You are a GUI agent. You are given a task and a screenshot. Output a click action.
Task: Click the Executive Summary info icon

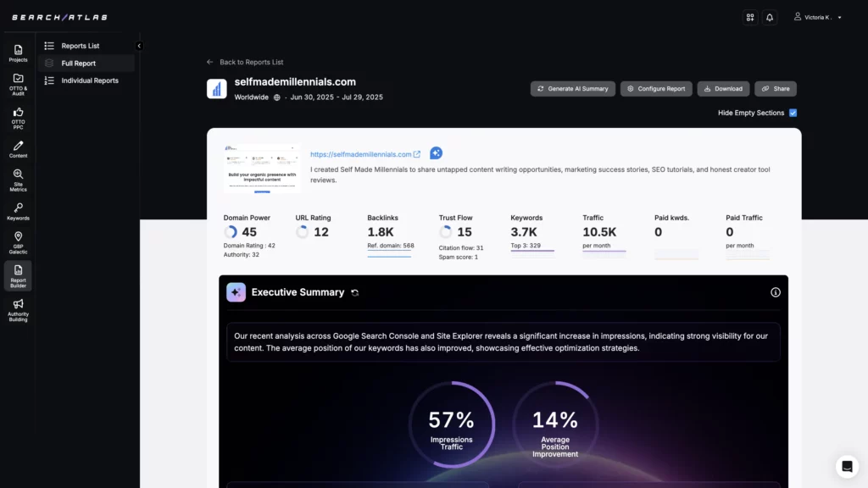(x=775, y=291)
